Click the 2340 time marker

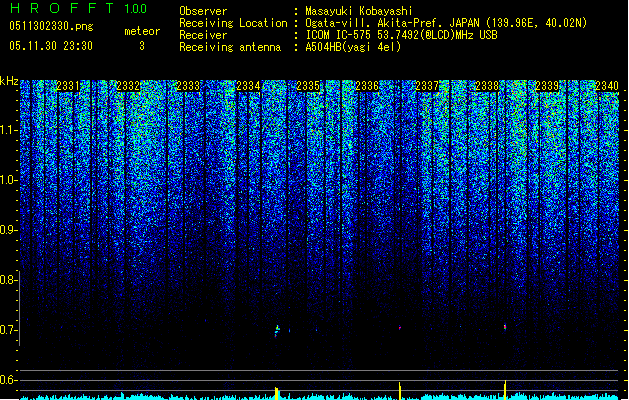coord(607,86)
